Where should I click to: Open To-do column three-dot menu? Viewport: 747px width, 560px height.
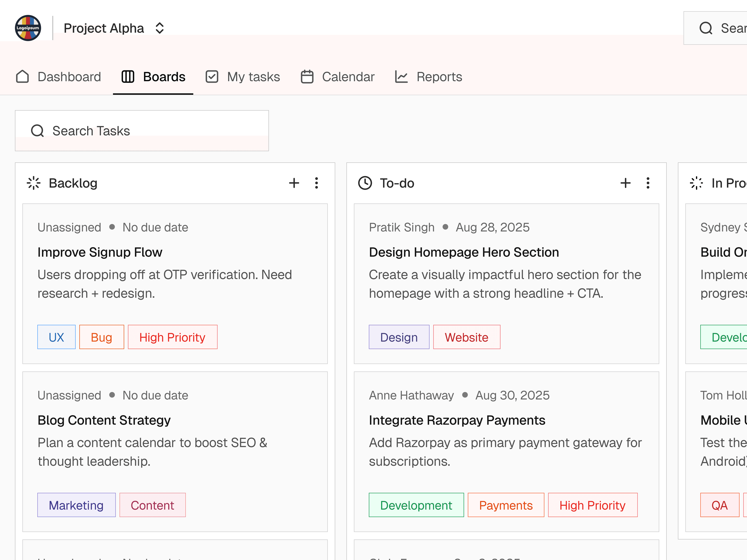647,183
